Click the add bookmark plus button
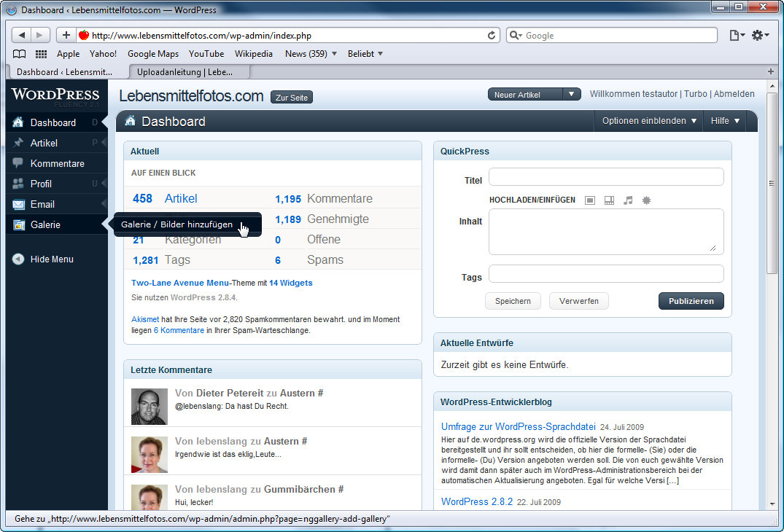784x532 pixels. 66,35
